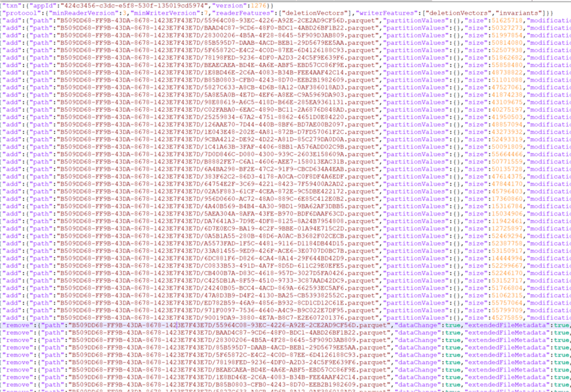Click the size value 50814080
571x392 pixels.
click(x=508, y=43)
